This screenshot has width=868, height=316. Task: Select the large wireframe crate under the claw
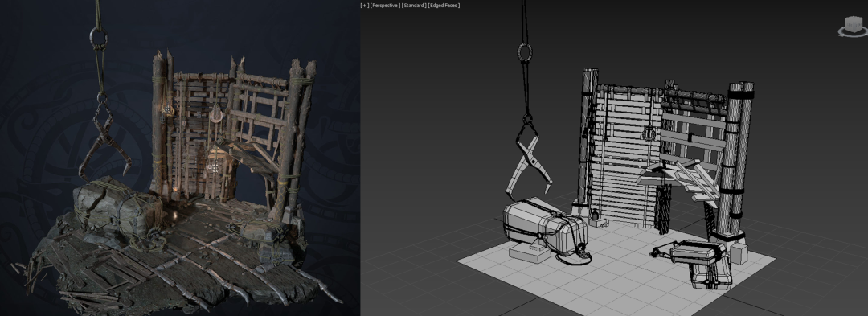[x=545, y=228]
